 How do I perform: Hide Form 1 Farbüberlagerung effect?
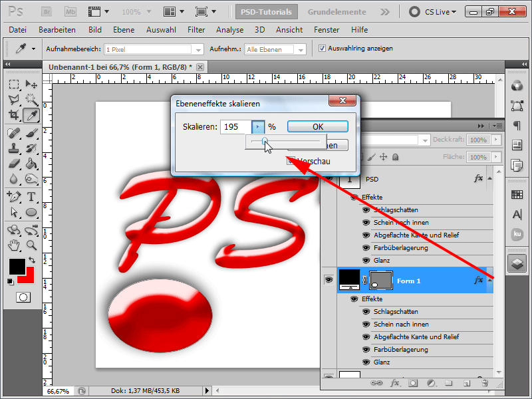pyautogui.click(x=366, y=350)
